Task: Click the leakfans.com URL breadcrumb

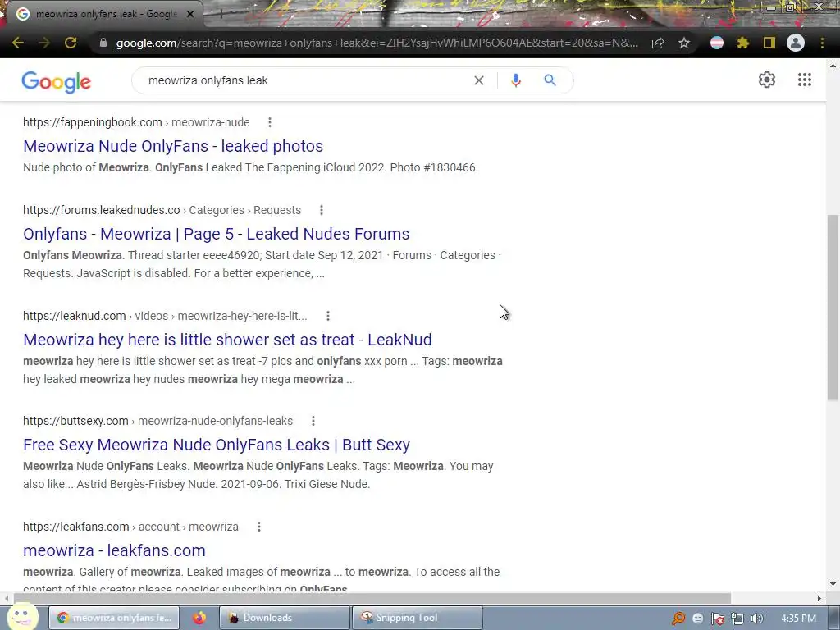Action: pos(130,527)
